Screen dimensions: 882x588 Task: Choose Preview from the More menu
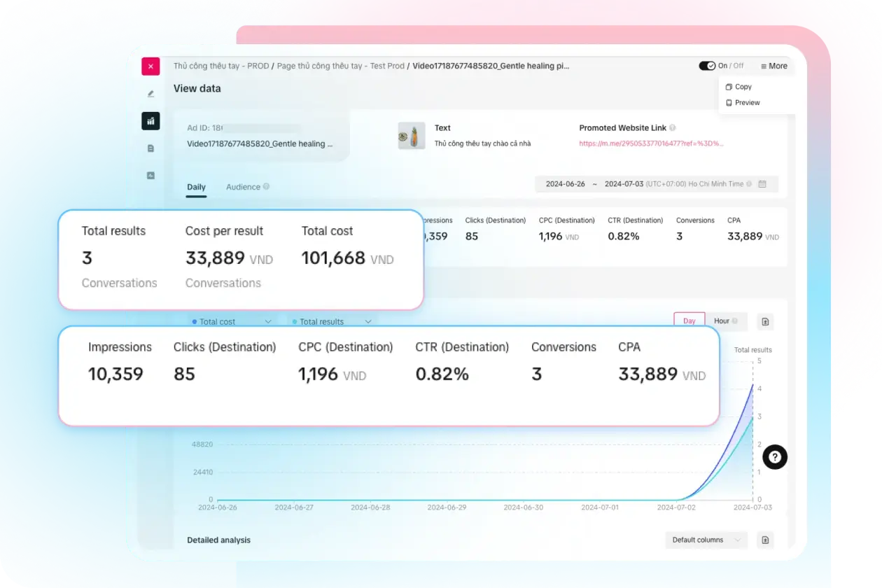pos(747,102)
